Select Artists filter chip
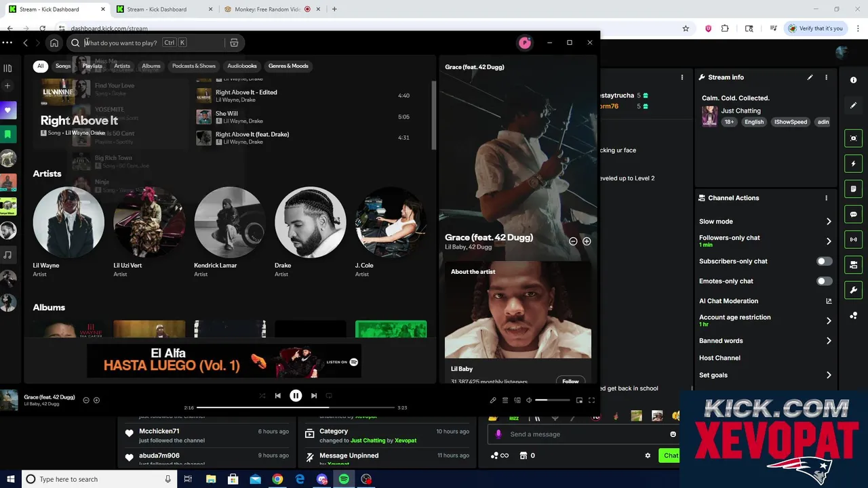868x488 pixels. tap(122, 66)
